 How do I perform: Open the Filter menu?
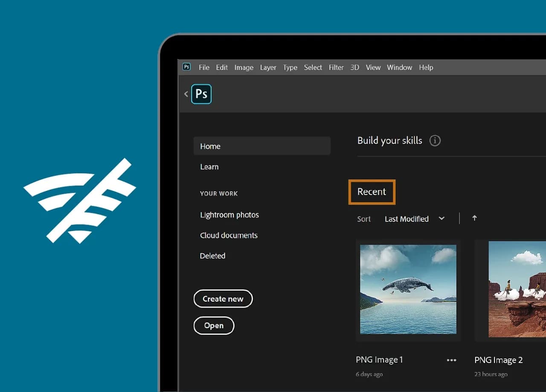[336, 67]
